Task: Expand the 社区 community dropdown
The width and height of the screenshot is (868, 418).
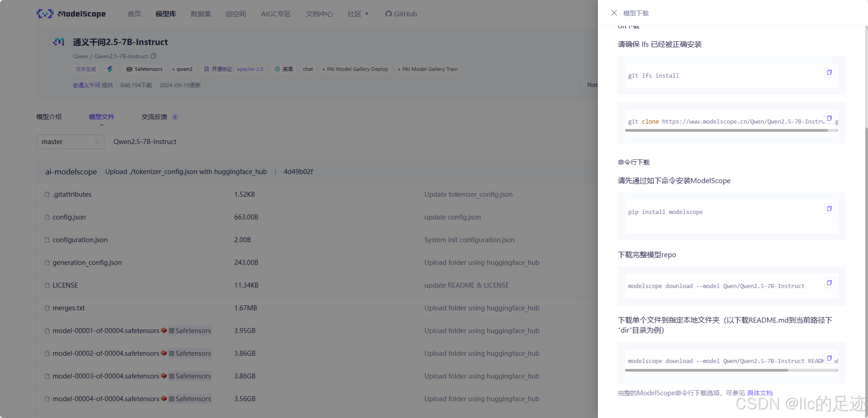Action: point(358,14)
